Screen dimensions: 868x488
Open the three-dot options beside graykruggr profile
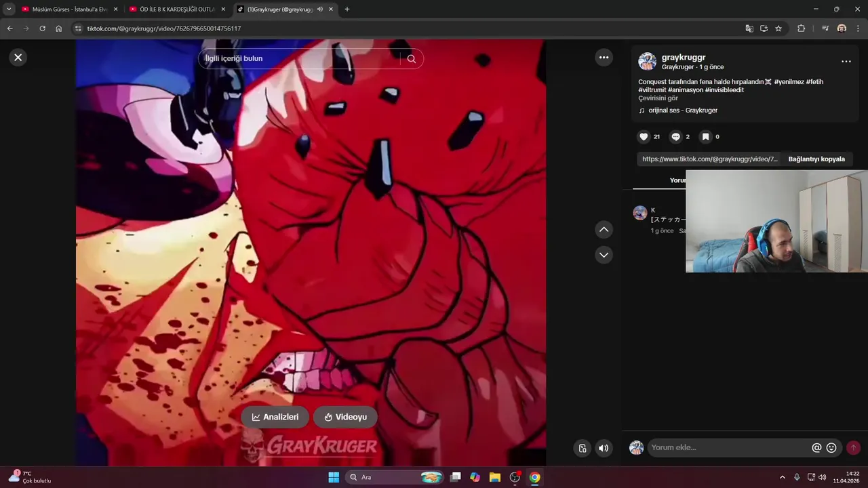click(x=846, y=62)
